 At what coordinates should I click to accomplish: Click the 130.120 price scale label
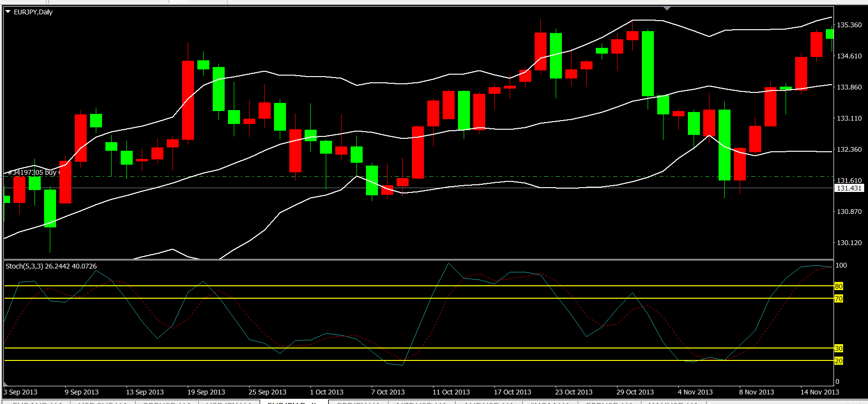pyautogui.click(x=849, y=243)
